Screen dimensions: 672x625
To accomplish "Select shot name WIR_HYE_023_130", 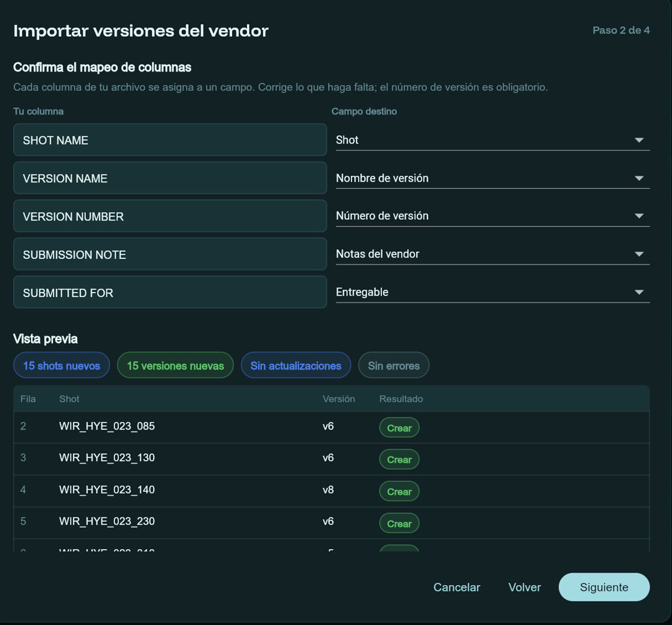I will tap(107, 458).
